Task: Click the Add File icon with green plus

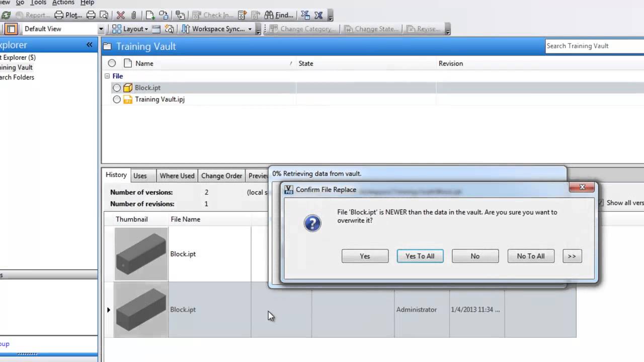Action: [150, 15]
